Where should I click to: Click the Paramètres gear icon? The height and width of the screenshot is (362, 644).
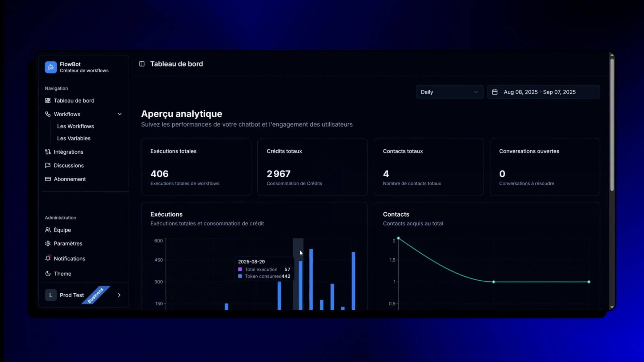point(48,243)
